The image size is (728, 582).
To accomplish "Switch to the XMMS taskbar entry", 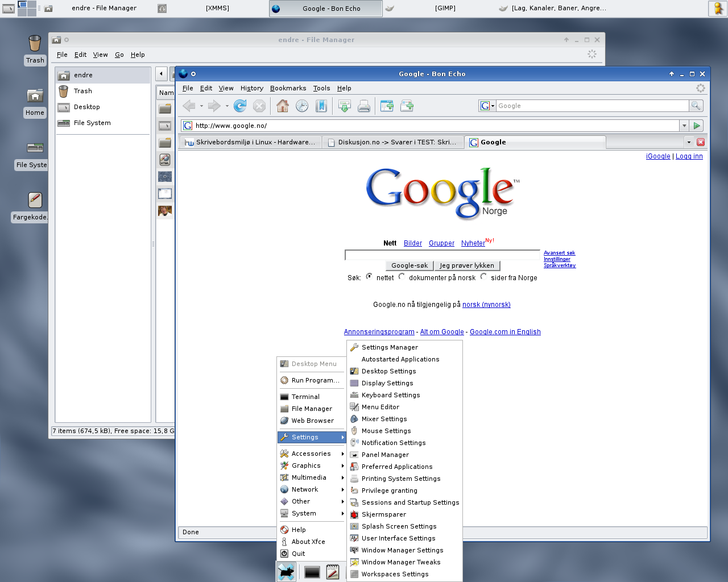I will [x=212, y=8].
